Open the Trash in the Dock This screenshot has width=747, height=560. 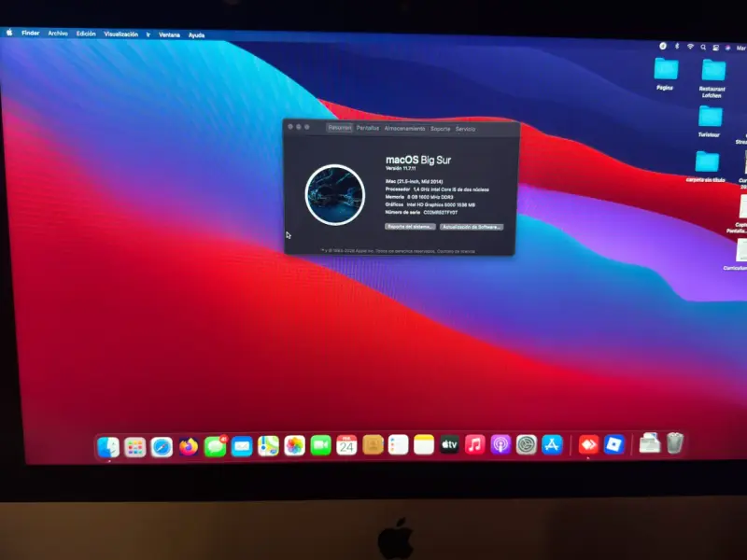point(674,442)
